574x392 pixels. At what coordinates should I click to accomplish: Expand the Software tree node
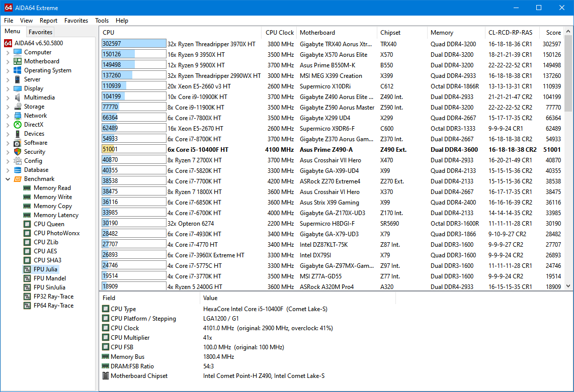[x=8, y=143]
